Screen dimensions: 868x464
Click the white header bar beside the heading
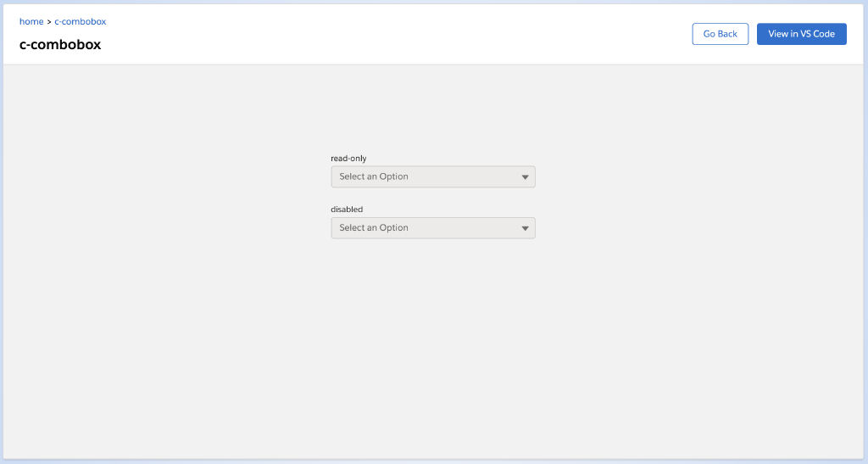coord(381,38)
